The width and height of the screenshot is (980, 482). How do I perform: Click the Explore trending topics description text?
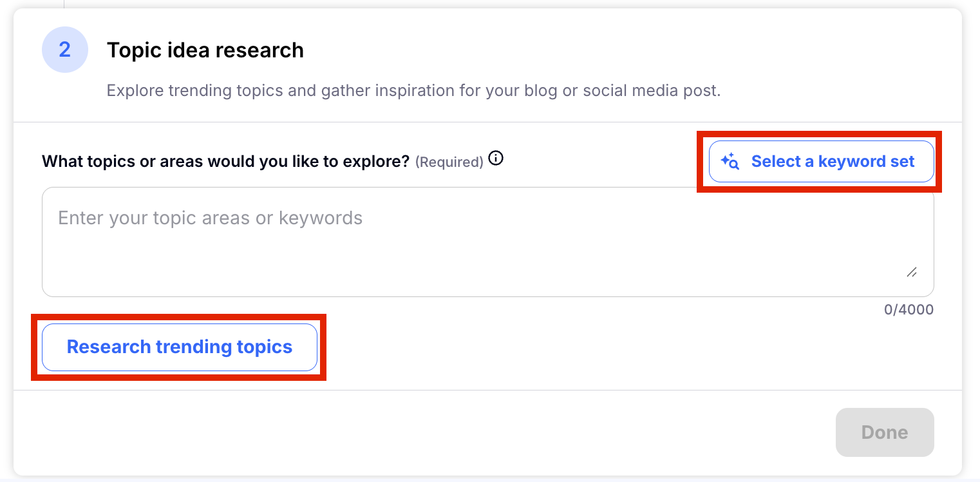coord(413,90)
